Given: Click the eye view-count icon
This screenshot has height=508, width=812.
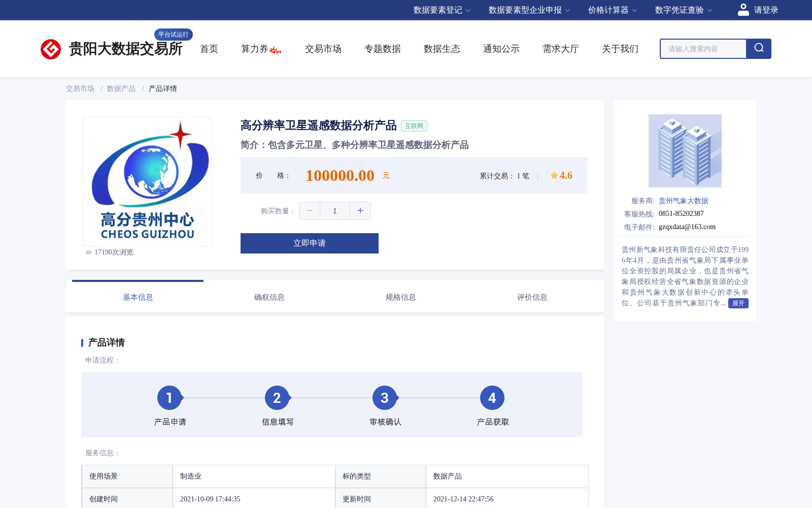Looking at the screenshot, I should pos(89,252).
